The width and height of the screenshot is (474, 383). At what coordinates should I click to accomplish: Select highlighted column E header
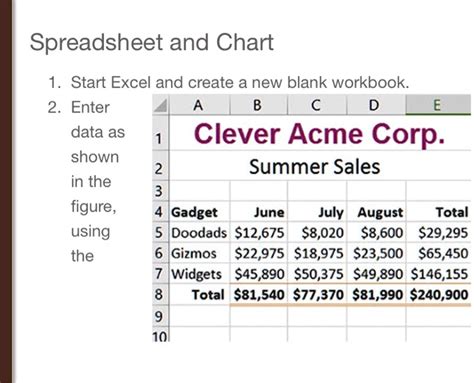[x=438, y=105]
